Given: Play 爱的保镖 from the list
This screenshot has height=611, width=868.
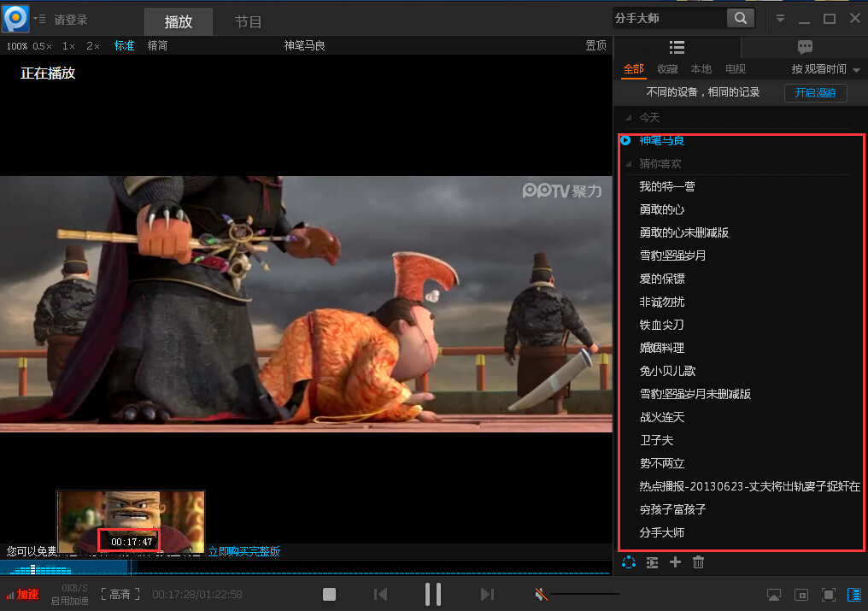Looking at the screenshot, I should [661, 279].
